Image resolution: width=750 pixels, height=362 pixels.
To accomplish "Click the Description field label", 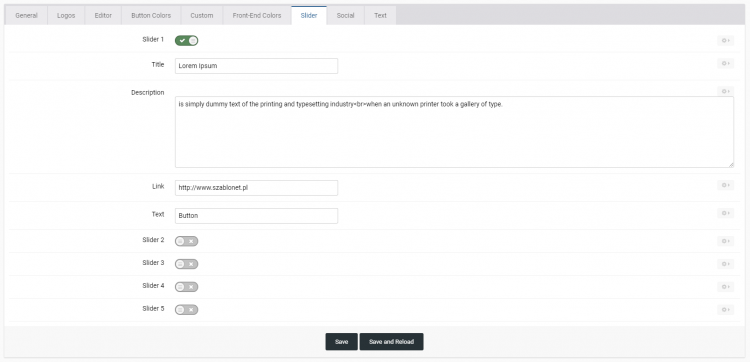I will 148,92.
